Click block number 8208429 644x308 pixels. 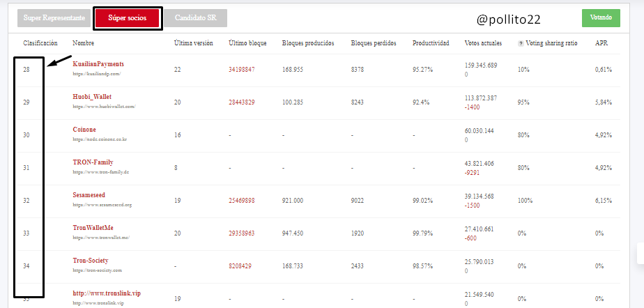pyautogui.click(x=240, y=266)
